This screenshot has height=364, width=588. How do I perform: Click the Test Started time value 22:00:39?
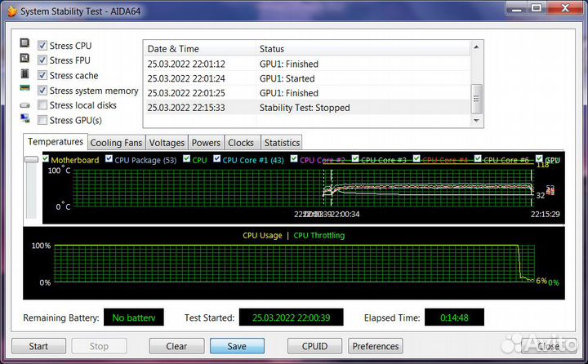pos(292,317)
